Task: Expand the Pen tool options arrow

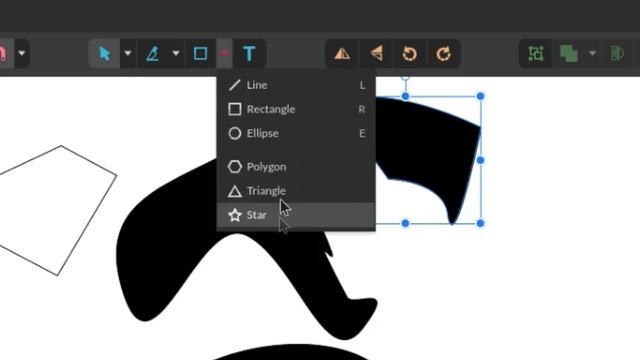Action: pyautogui.click(x=176, y=53)
